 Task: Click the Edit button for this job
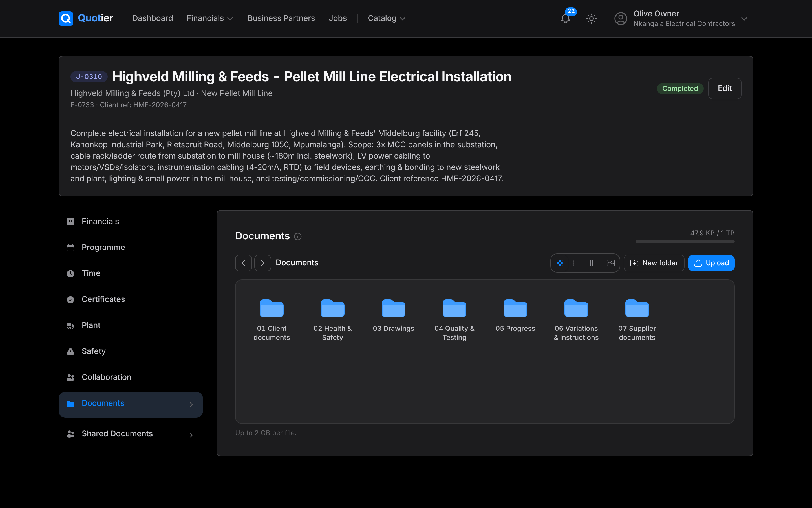(x=724, y=88)
